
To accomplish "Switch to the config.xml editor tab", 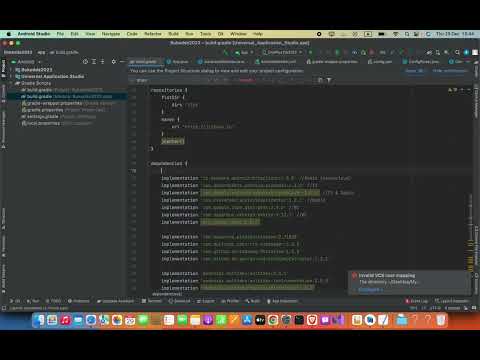I will (x=380, y=62).
